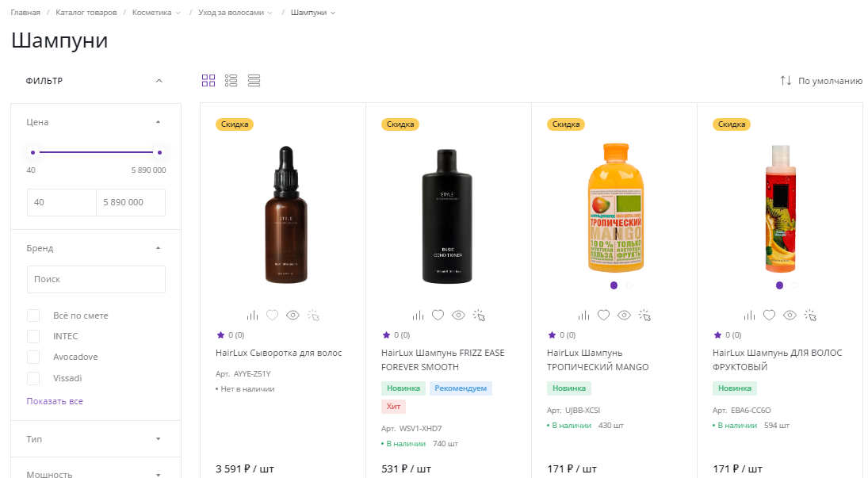Check the INTEC brand checkbox
This screenshot has width=868, height=478.
point(33,336)
